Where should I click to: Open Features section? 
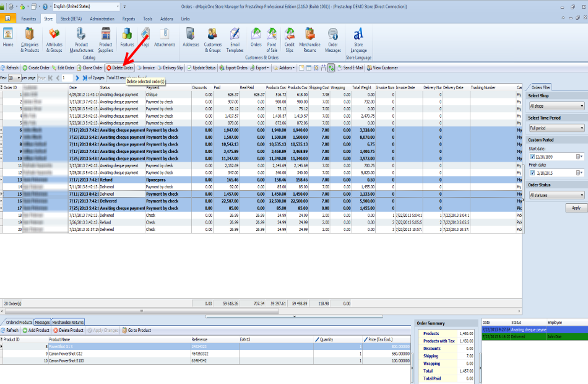click(127, 38)
